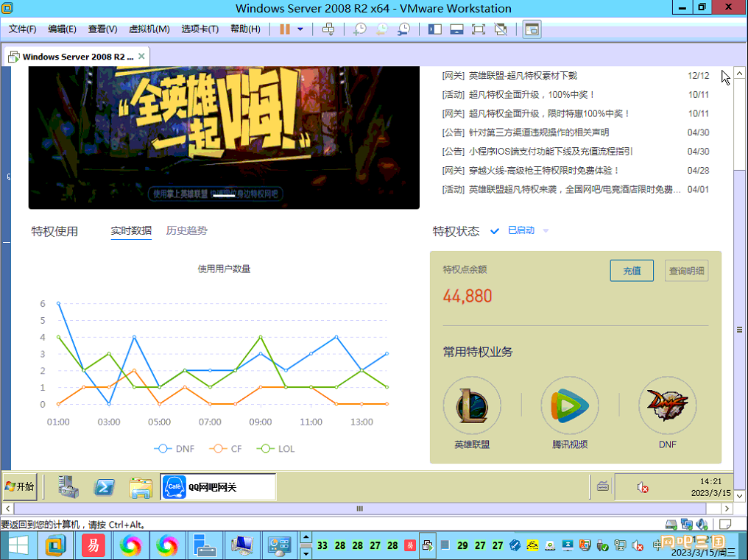
Task: Click the VMware status bar sound device icon
Action: pos(702,525)
